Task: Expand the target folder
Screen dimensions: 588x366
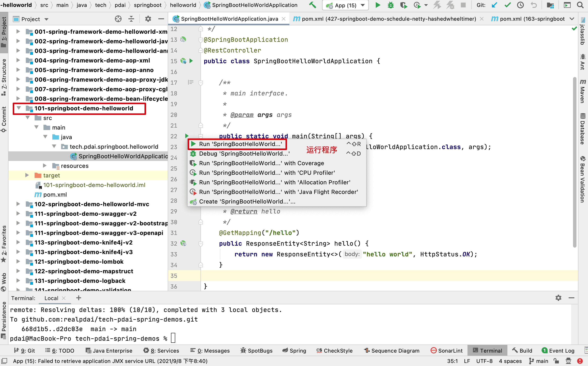Action: [x=27, y=175]
